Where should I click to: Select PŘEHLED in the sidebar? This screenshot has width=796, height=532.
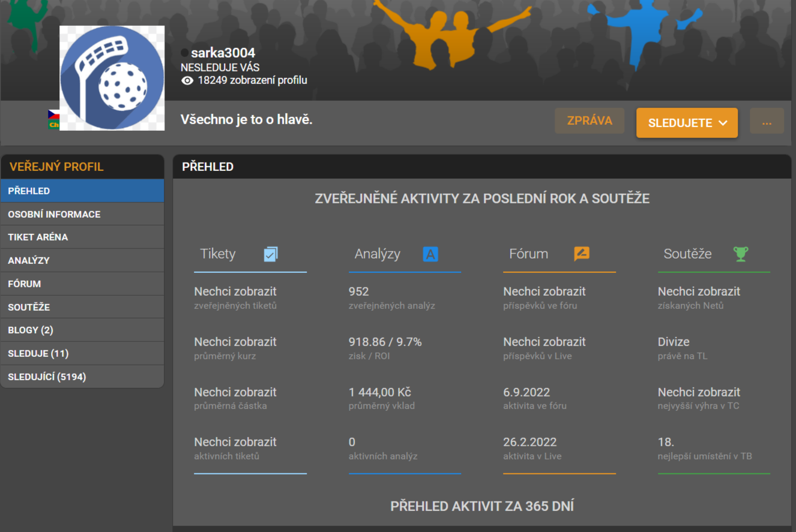pyautogui.click(x=82, y=191)
